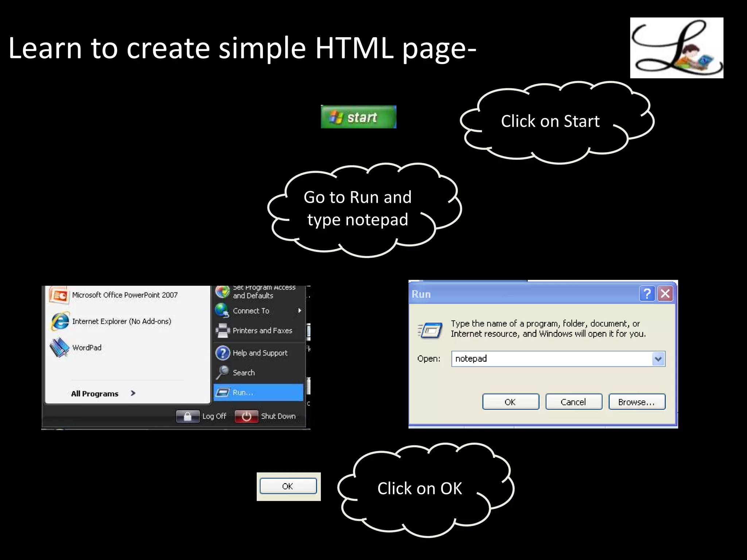The image size is (747, 560).
Task: Click the Search magnifier icon
Action: [x=222, y=373]
